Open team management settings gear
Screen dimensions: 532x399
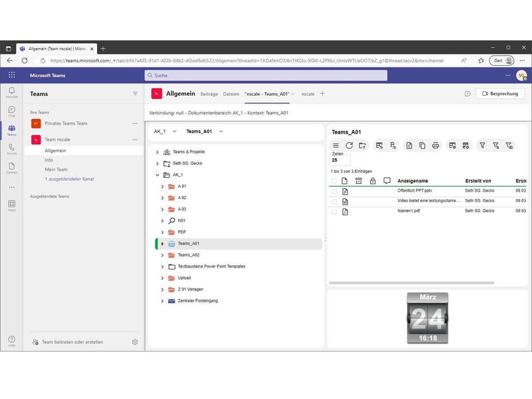[135, 342]
